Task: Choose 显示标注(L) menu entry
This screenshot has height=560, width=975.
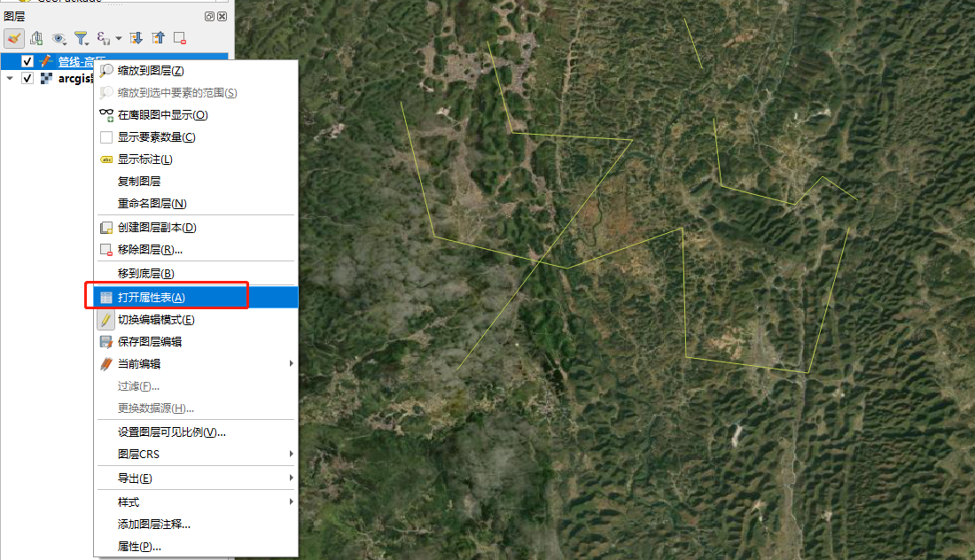Action: click(196, 159)
